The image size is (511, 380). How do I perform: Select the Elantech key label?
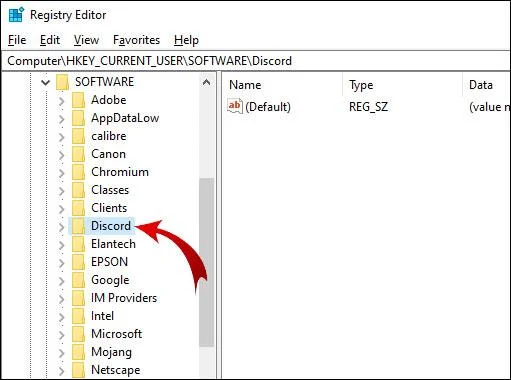[113, 244]
